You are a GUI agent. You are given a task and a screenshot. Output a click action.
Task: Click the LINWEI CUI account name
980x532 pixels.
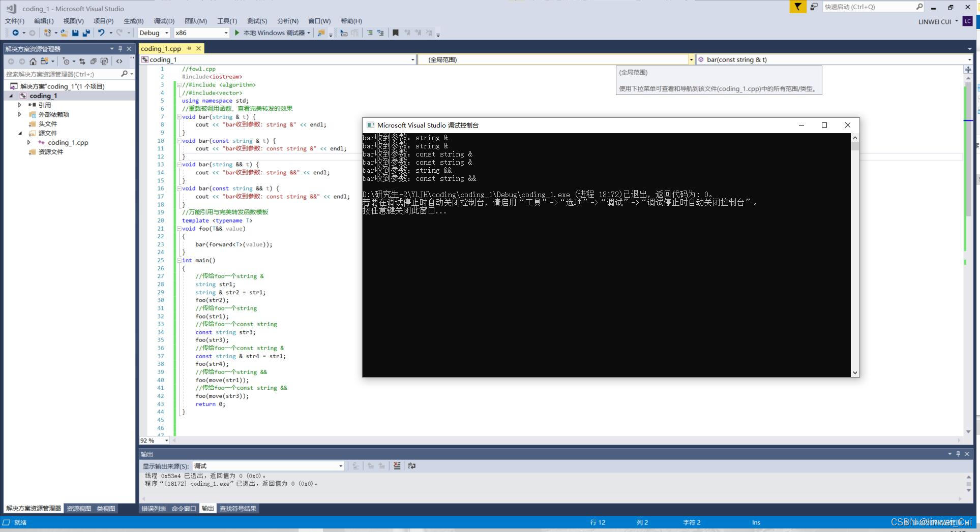(x=935, y=21)
